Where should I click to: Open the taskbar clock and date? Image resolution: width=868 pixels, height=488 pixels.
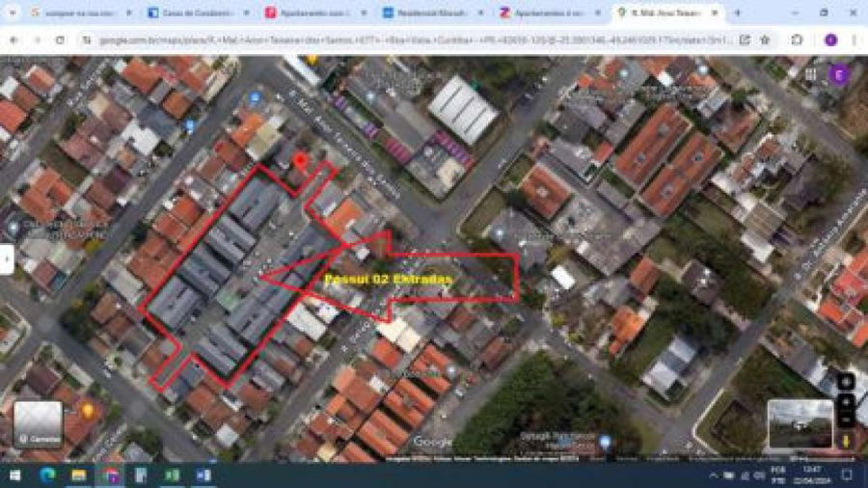pyautogui.click(x=813, y=475)
